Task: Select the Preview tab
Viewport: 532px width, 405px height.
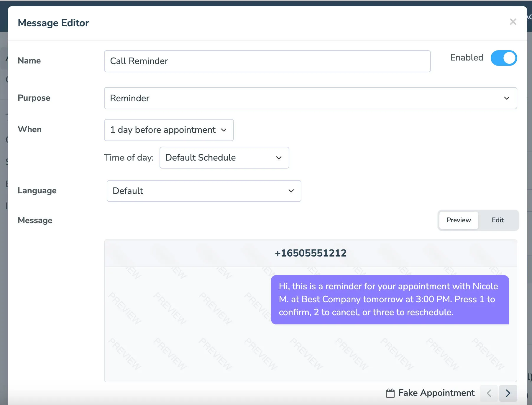Action: [458, 220]
